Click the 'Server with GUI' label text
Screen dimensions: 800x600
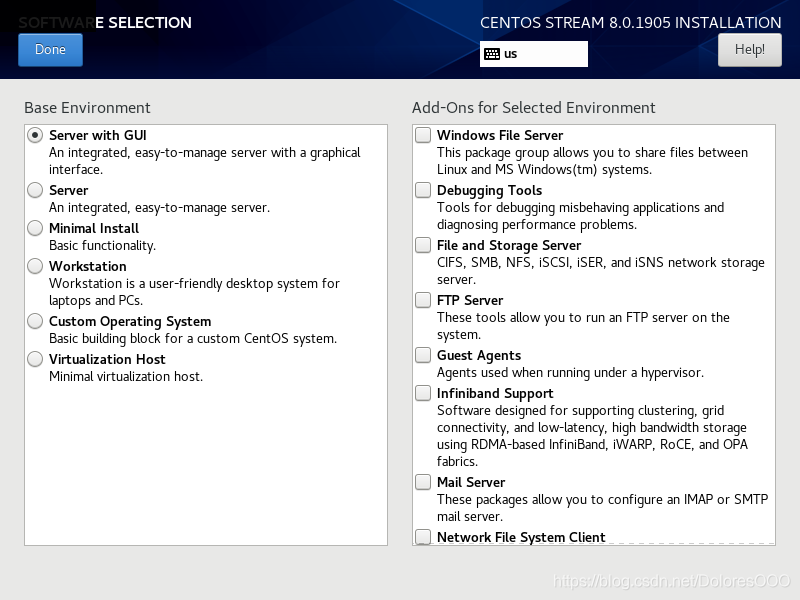tap(97, 135)
